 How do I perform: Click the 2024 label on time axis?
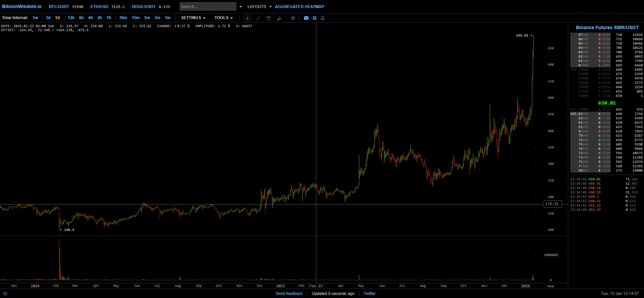pos(35,286)
